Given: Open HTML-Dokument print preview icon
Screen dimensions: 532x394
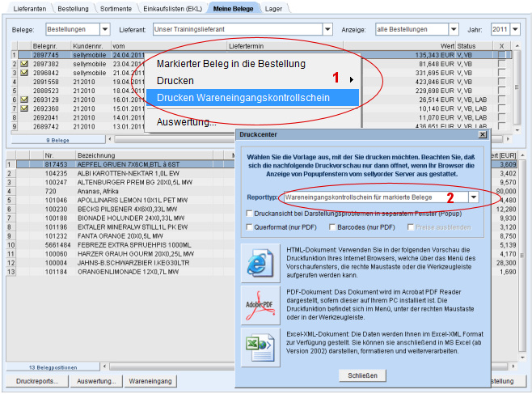Looking at the screenshot, I should (260, 263).
